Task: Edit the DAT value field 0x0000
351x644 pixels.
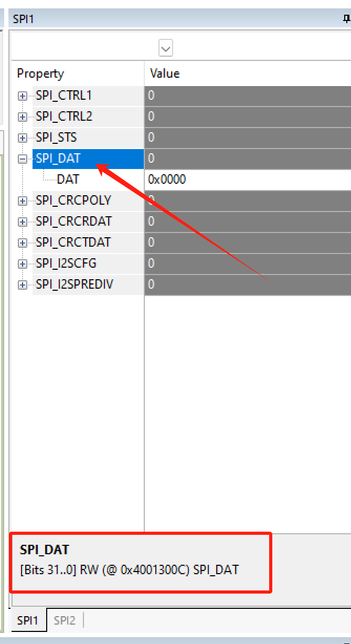Action: pyautogui.click(x=248, y=180)
